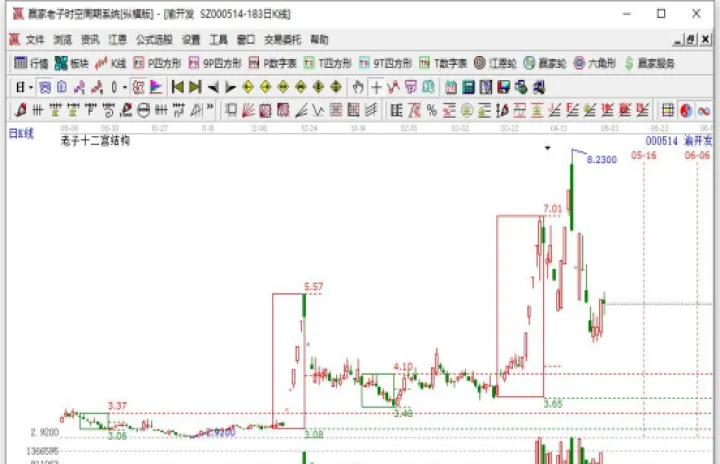This screenshot has width=720, height=464.
Task: Select the hand pan tool
Action: coord(358,87)
